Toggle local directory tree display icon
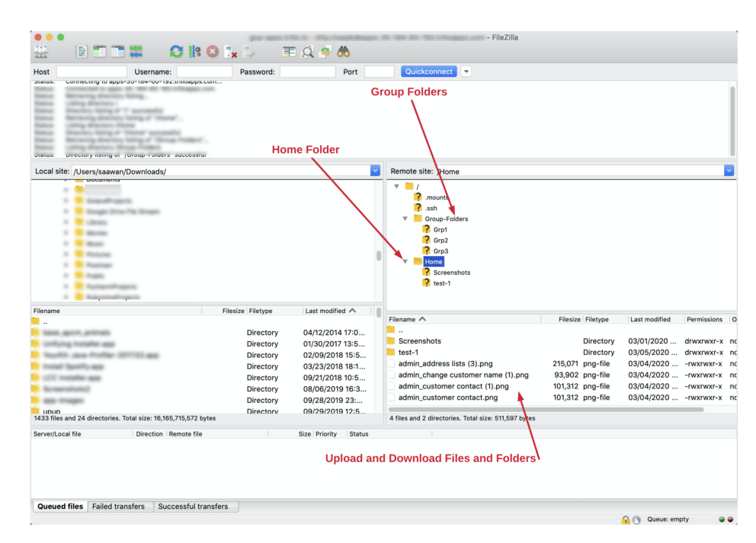Image resolution: width=756 pixels, height=543 pixels. 99,52
